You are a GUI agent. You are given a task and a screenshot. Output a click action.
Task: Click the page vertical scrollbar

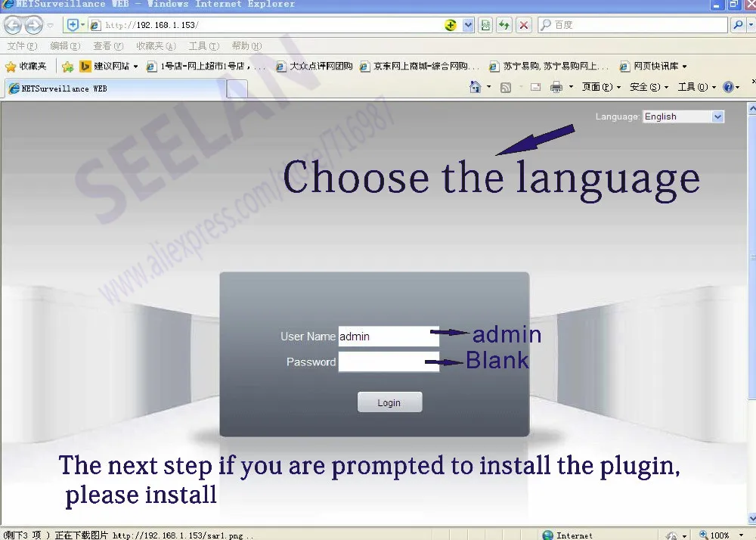751,256
